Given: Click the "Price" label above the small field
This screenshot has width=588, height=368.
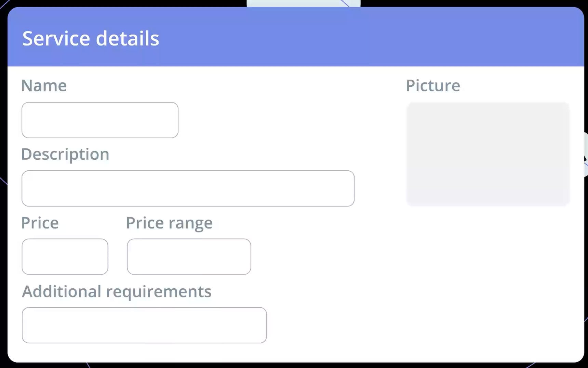Looking at the screenshot, I should (40, 223).
